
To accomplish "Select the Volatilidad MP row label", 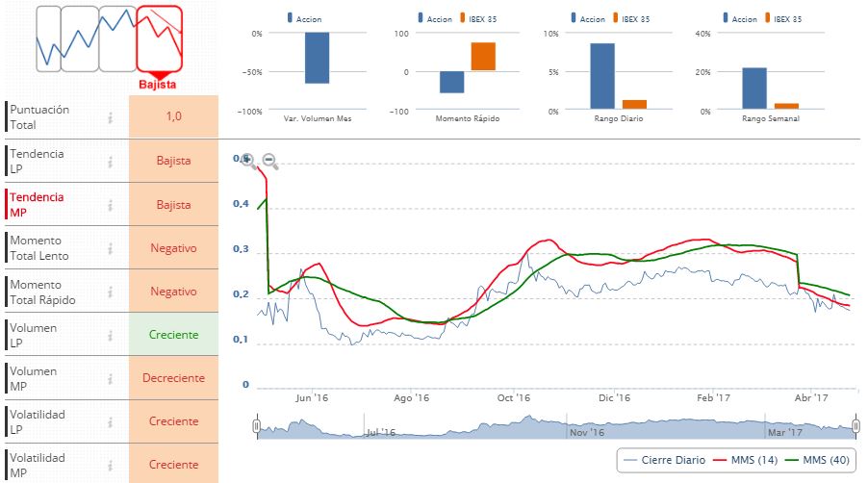I will (x=38, y=465).
